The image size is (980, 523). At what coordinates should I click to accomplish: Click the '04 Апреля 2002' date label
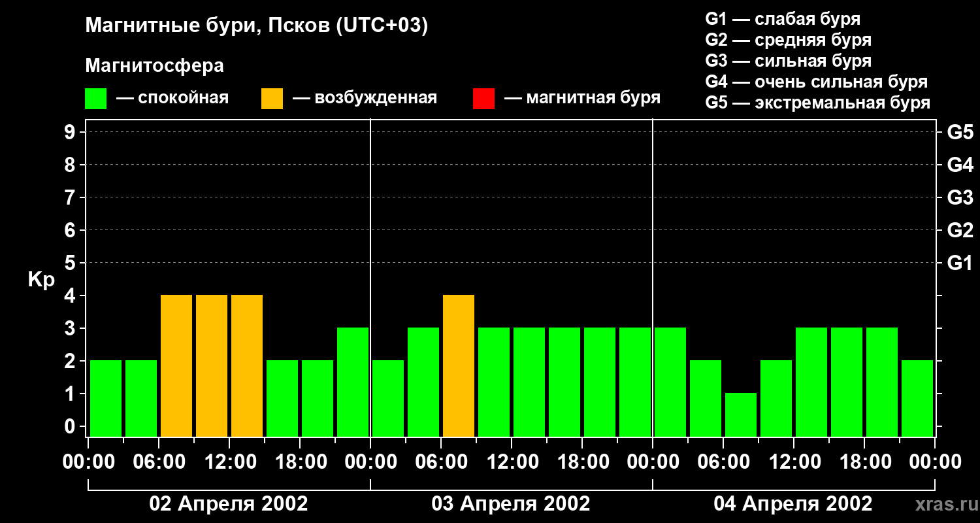click(x=793, y=504)
